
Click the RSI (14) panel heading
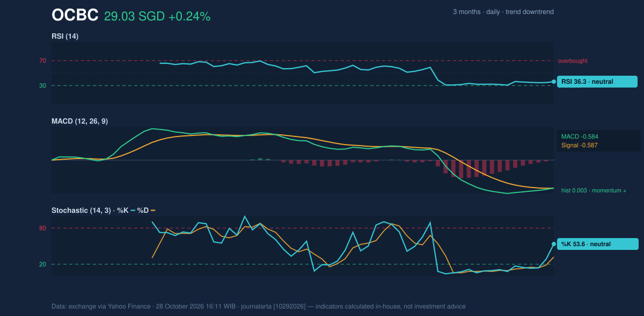point(65,37)
